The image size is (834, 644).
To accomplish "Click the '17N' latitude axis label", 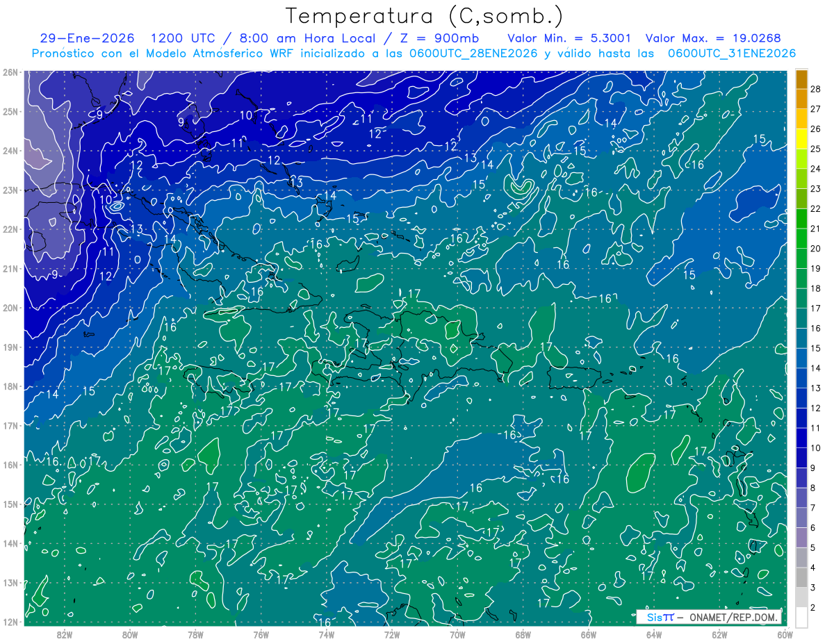I will click(x=10, y=425).
